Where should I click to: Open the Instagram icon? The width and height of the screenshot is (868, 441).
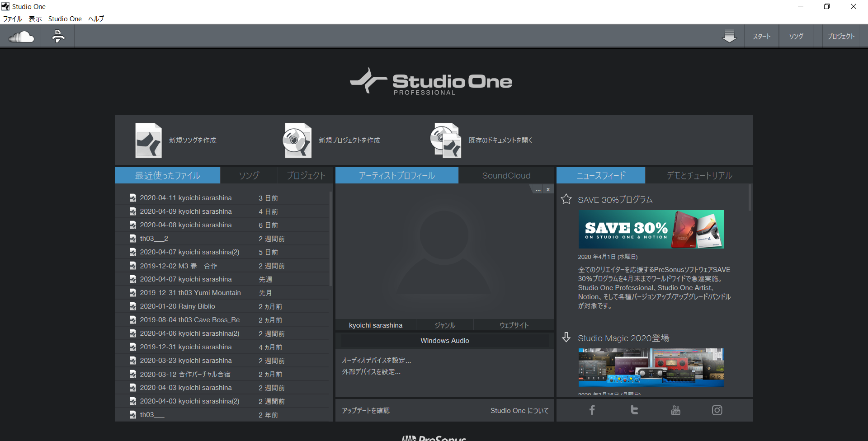(x=717, y=410)
